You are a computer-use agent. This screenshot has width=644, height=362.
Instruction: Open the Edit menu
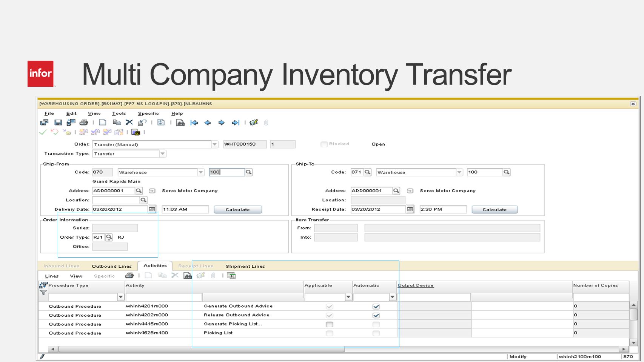coord(71,113)
